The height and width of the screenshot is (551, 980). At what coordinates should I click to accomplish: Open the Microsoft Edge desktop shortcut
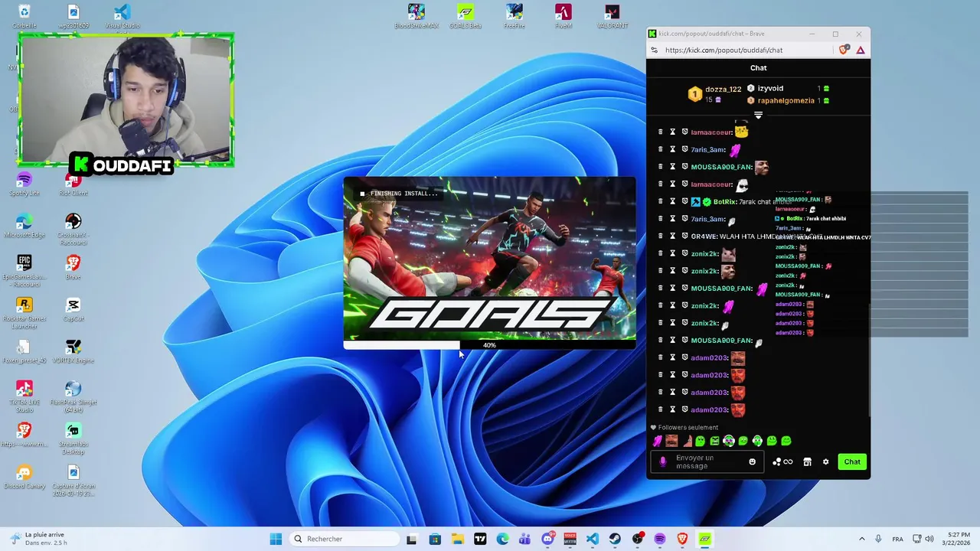(x=24, y=226)
